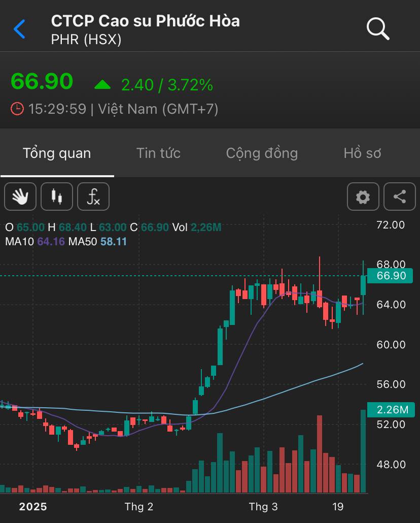Viewport: 420px width, 523px height.
Task: Tap the Thg 2 date axis label
Action: 138,507
